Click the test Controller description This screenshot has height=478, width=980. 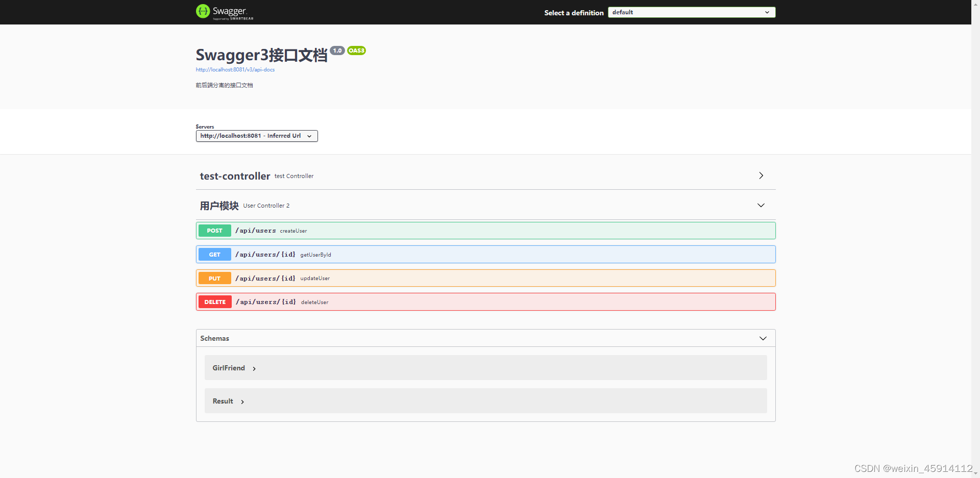click(x=294, y=176)
